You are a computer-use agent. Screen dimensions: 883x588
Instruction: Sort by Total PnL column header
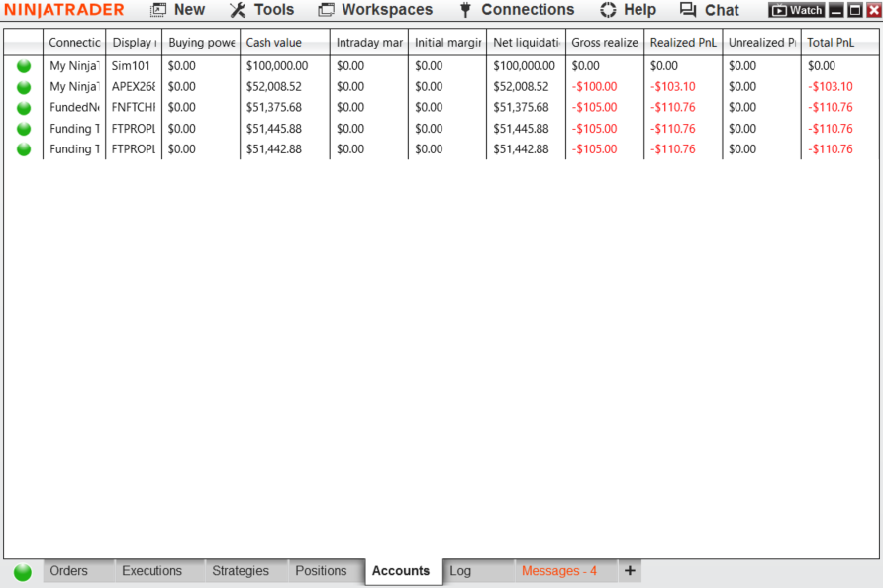839,43
